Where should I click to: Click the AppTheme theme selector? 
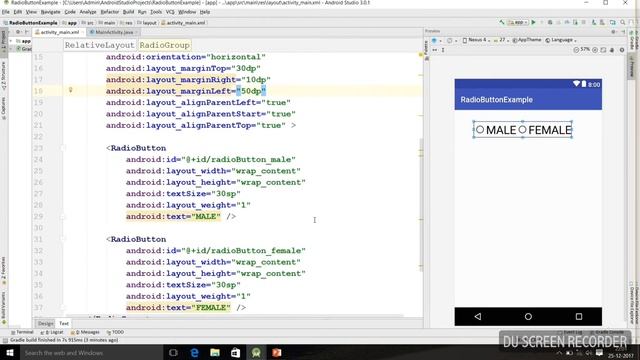[x=527, y=40]
